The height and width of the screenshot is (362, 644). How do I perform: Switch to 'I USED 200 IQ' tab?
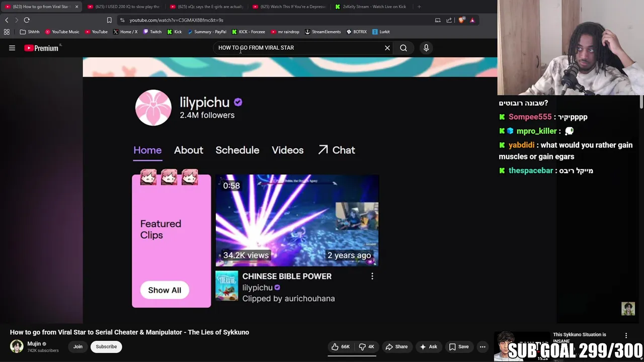click(x=124, y=7)
